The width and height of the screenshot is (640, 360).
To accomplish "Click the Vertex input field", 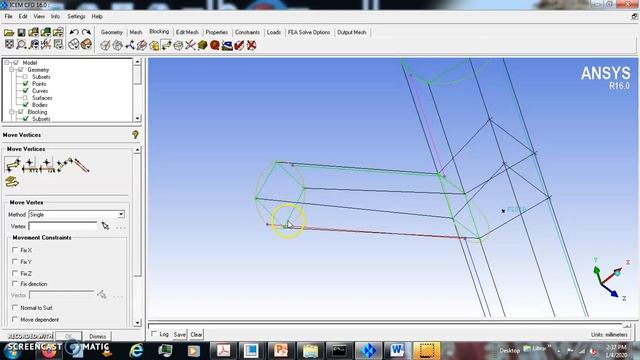I will [x=63, y=226].
